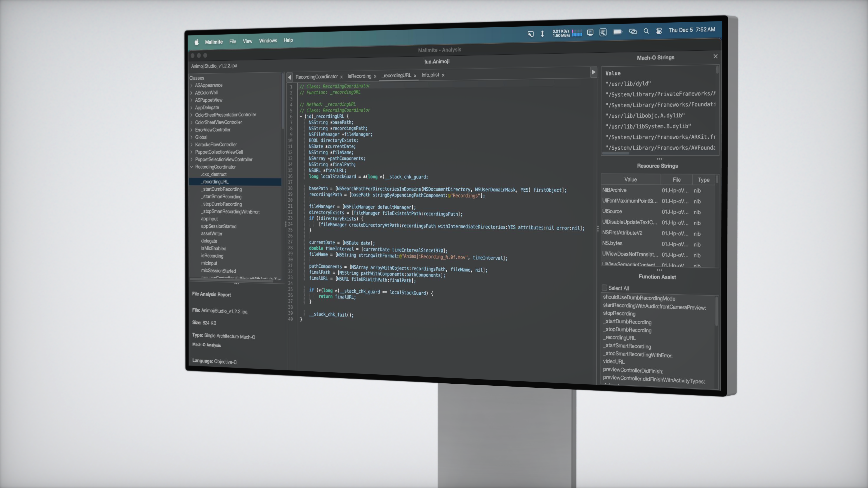
Task: Expand the ASAppearance class
Action: pos(191,86)
